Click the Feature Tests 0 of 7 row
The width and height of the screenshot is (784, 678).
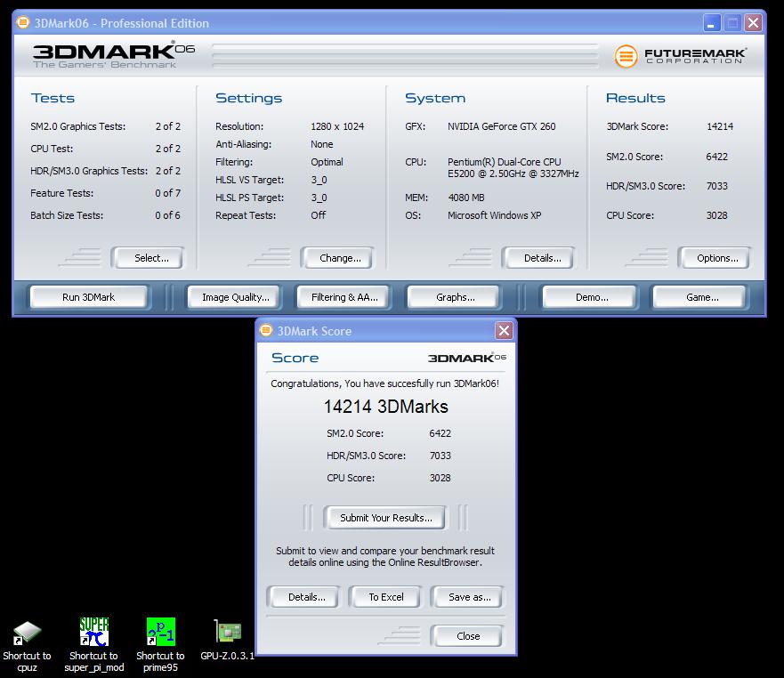click(x=106, y=193)
